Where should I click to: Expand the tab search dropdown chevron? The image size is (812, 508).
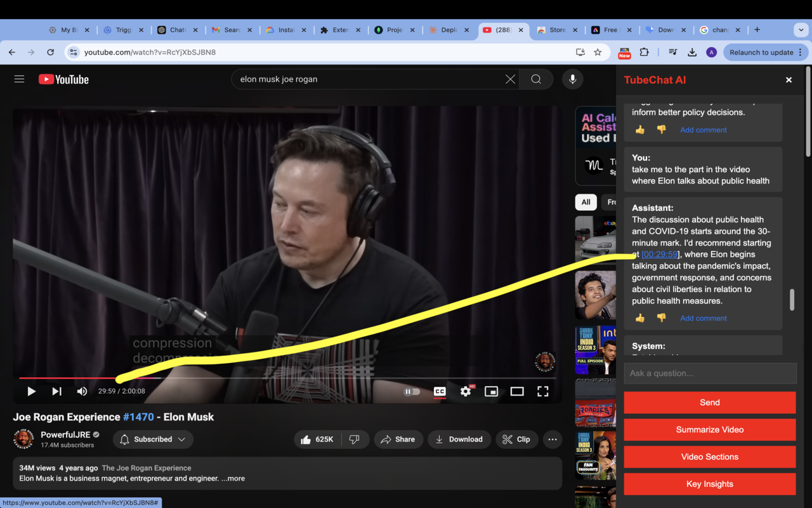point(801,30)
